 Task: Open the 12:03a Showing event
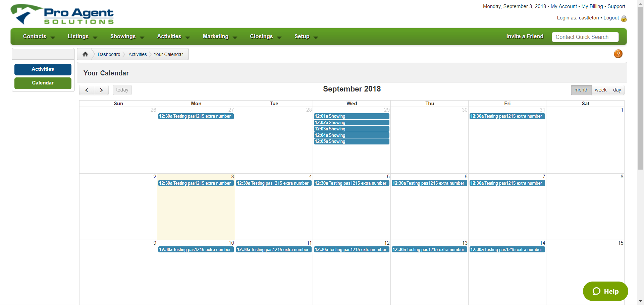click(x=352, y=129)
